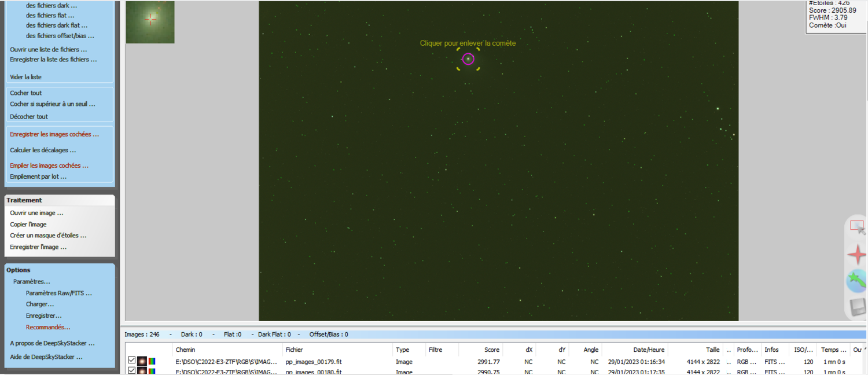Image resolution: width=868 pixels, height=375 pixels.
Task: Uncheck the pp_images_00179.fit checkbox
Action: 132,361
